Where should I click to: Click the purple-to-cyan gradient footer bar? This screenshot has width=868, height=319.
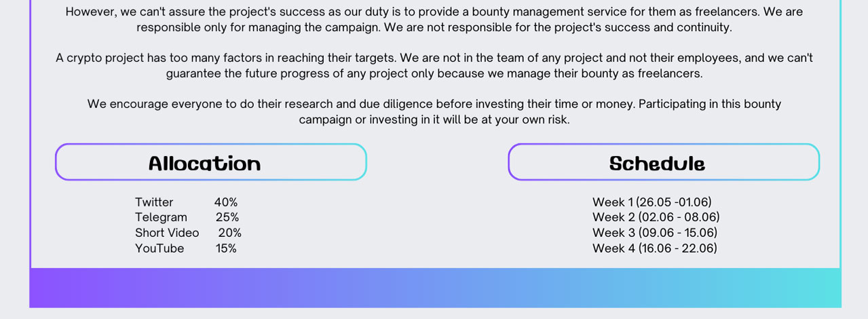tap(435, 288)
